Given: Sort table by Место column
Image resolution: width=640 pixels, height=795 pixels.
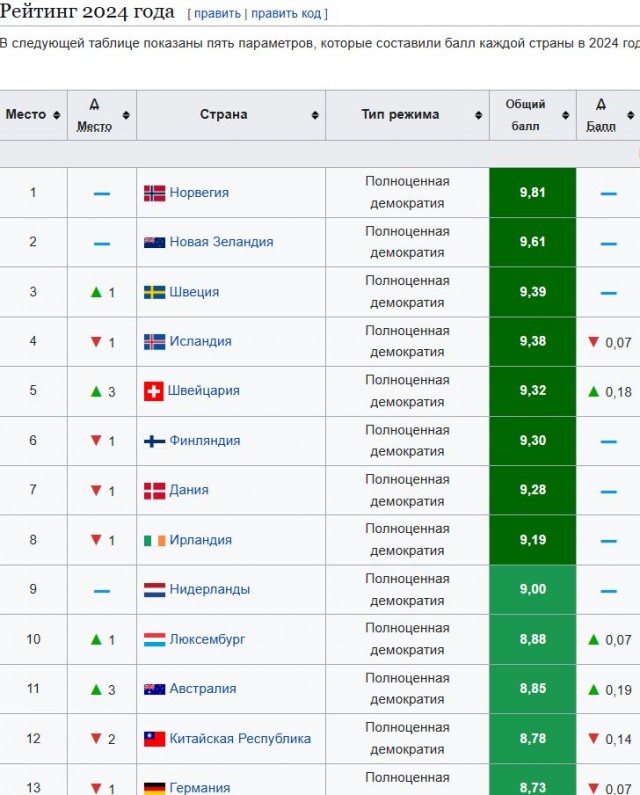Looking at the screenshot, I should pyautogui.click(x=57, y=115).
